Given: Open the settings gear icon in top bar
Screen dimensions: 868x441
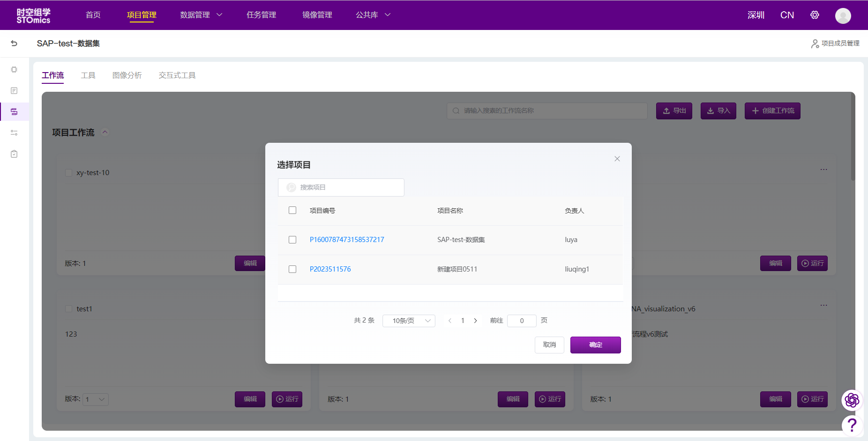Looking at the screenshot, I should (x=815, y=15).
